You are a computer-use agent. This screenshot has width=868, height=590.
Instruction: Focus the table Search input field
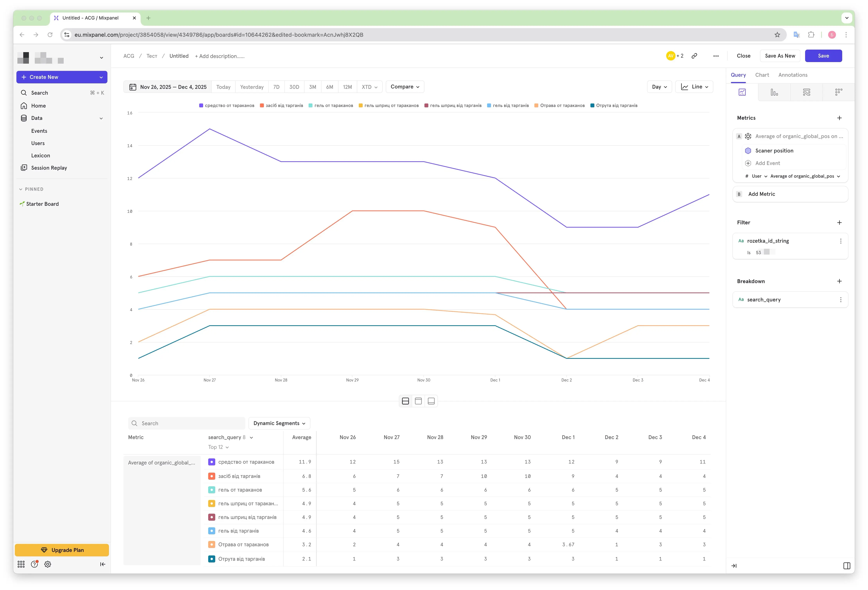[x=186, y=423]
